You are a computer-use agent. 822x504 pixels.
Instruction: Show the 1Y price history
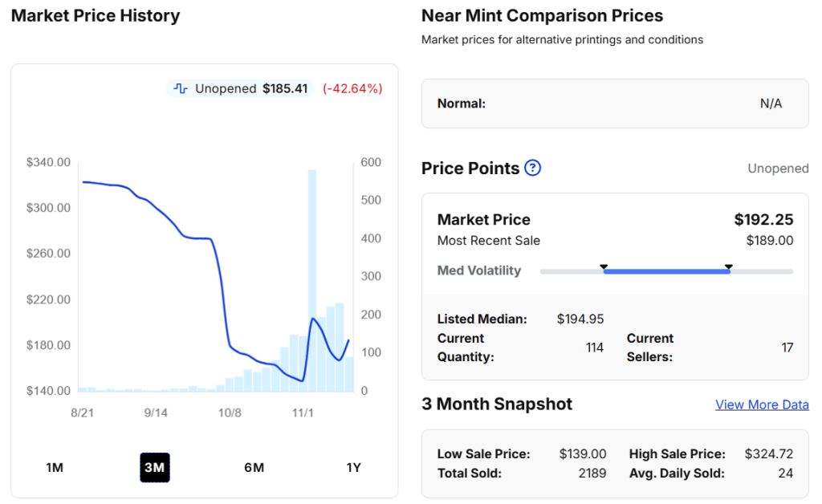[353, 468]
